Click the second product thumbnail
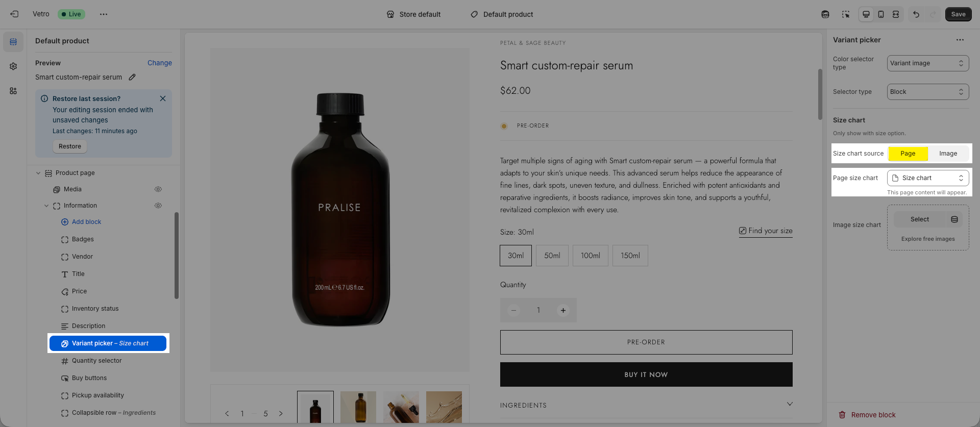The width and height of the screenshot is (980, 427). click(358, 407)
